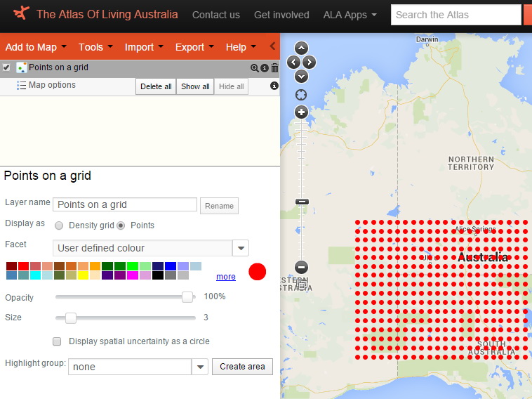Pick the magenta colour swatch
Viewport: 532px width, 399px height.
(133, 275)
